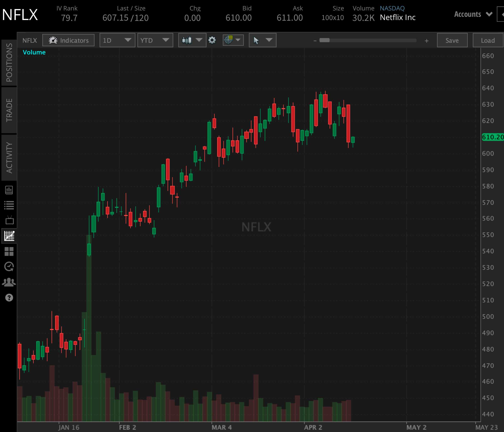Screen dimensions: 504x432
Task: Open the watchlist icon in the sidebar
Action: coord(9,205)
